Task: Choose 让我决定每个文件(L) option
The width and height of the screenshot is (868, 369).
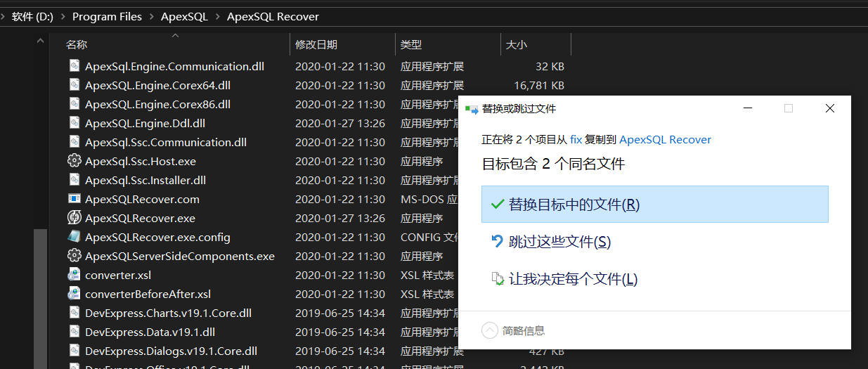Action: point(655,279)
